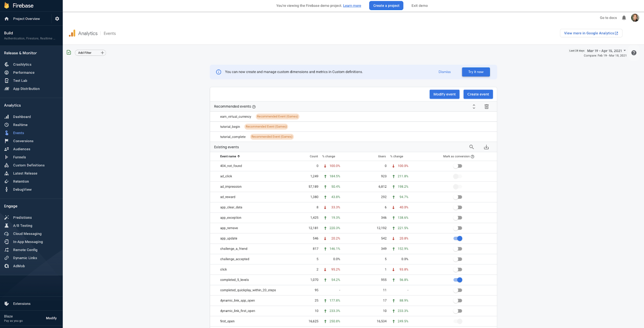Click the user profile avatar

(635, 18)
